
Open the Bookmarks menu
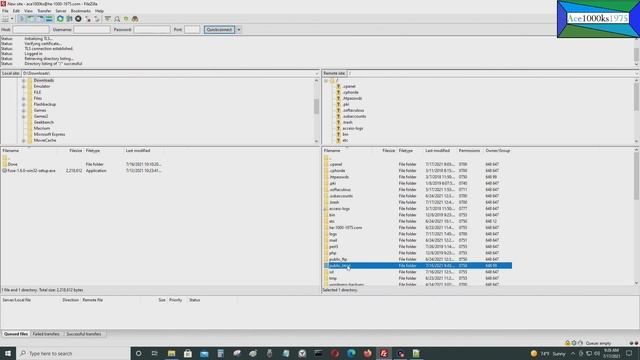pos(81,11)
